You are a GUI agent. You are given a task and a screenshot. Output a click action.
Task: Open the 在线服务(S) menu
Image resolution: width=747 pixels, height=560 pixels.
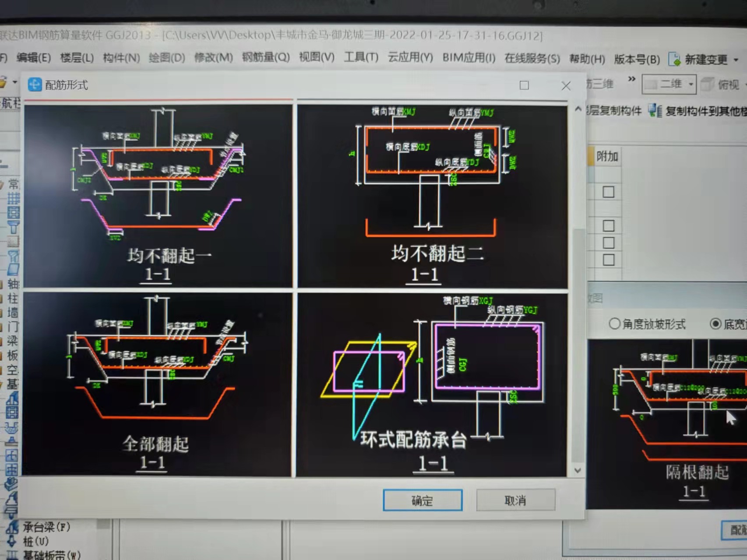(532, 58)
